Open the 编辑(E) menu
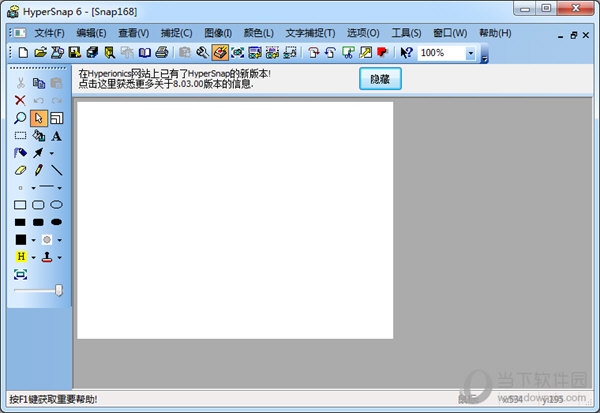The height and width of the screenshot is (413, 600). coord(91,33)
